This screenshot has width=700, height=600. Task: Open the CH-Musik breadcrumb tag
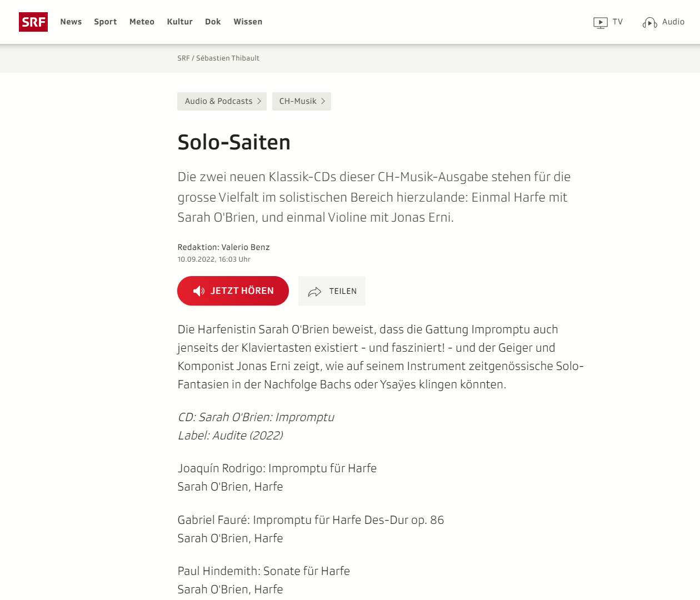298,101
